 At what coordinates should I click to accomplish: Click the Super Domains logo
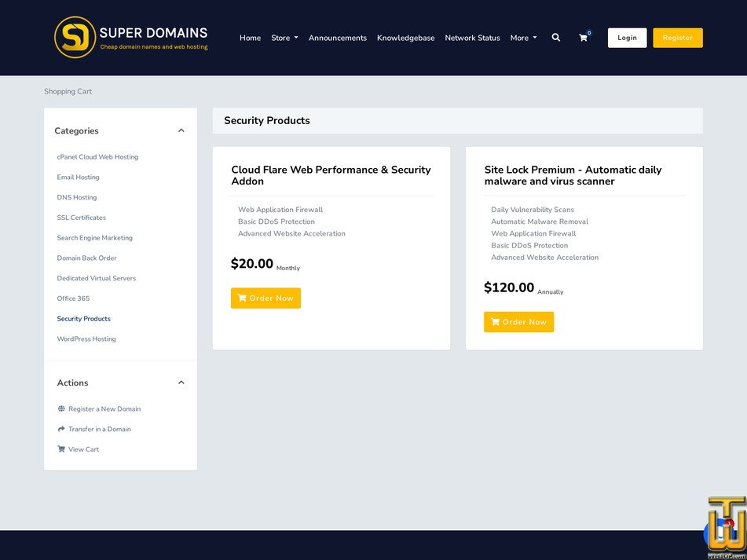click(x=131, y=37)
